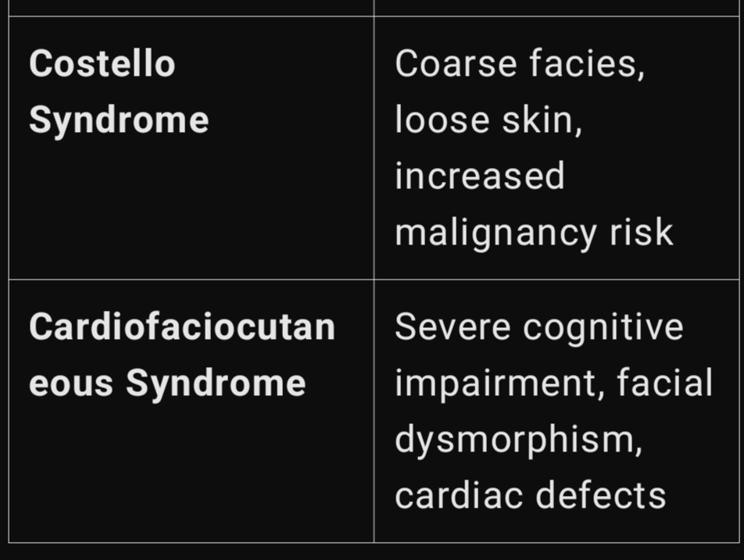Viewport: 744px width, 560px height.
Task: Click the word "dysmorphism,"
Action: click(518, 440)
